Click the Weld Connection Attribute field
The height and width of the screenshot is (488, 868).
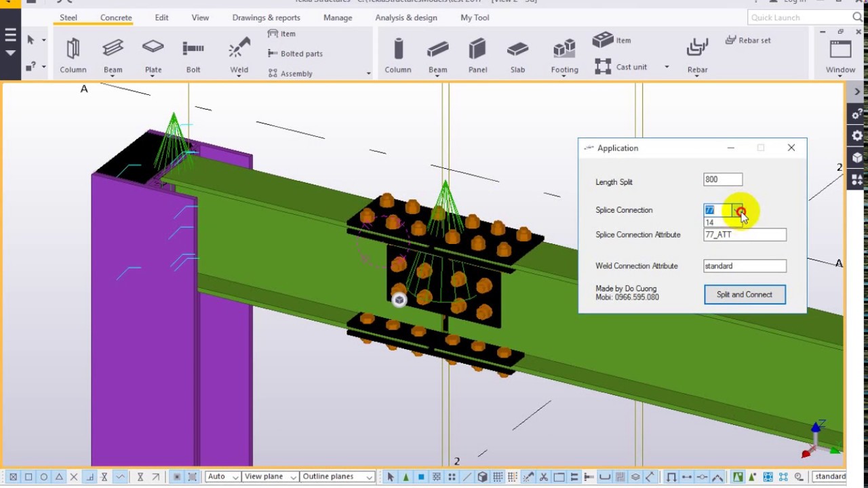pyautogui.click(x=745, y=266)
